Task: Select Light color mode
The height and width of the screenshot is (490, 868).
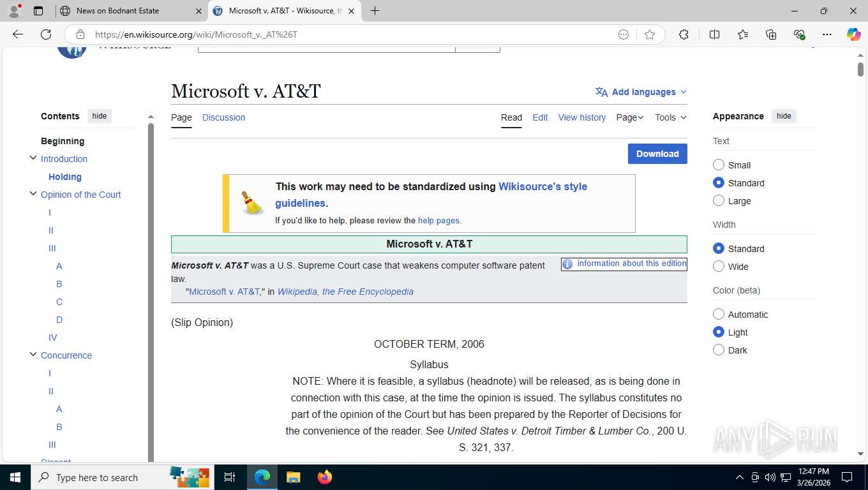Action: 719,332
